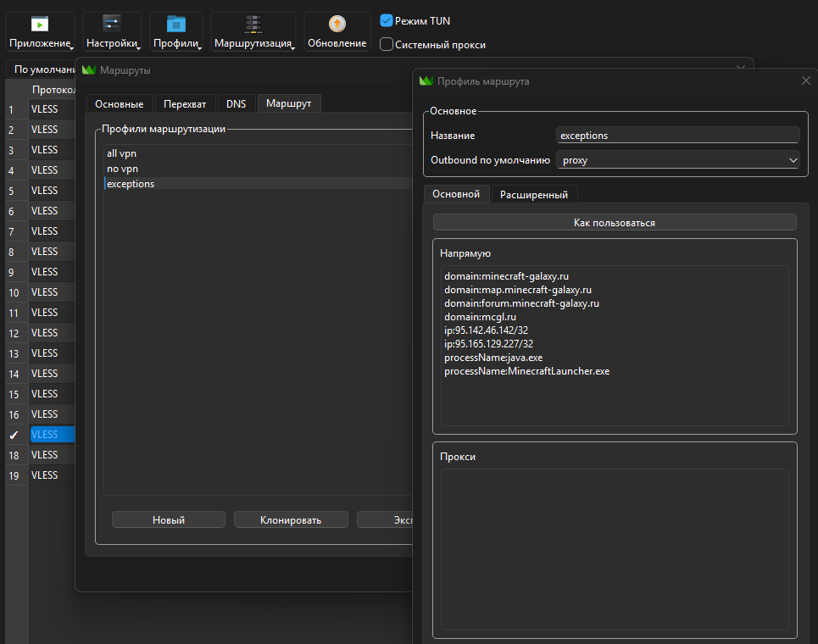Click the Профили folder icon

pos(176,24)
